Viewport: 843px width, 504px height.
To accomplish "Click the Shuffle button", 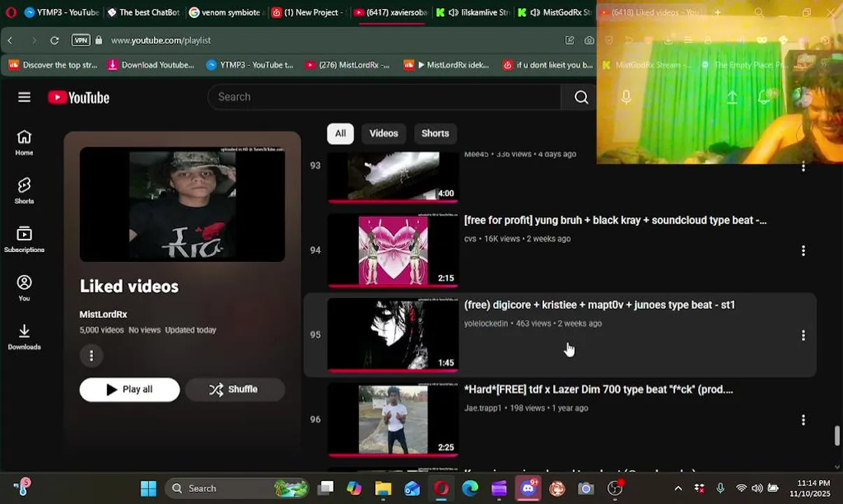I will pos(235,389).
